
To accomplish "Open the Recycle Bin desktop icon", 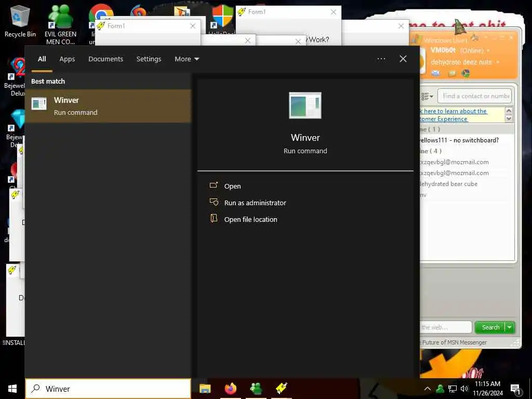I will pyautogui.click(x=20, y=21).
